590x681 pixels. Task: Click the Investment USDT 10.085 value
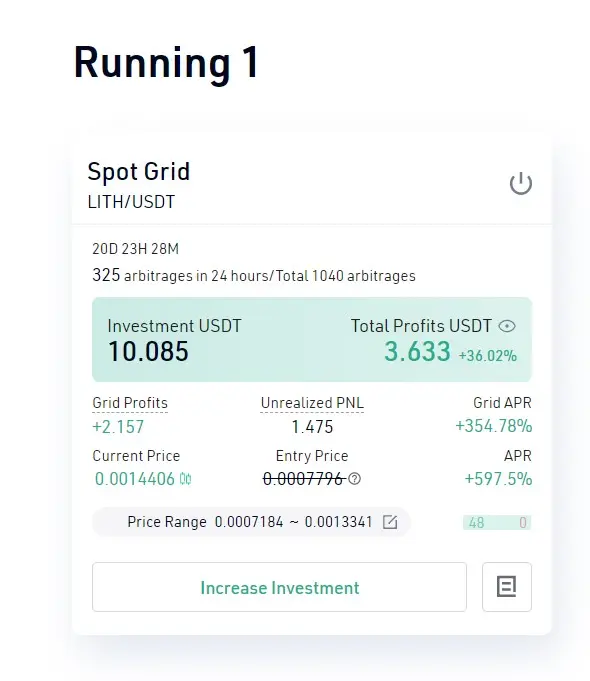point(148,351)
